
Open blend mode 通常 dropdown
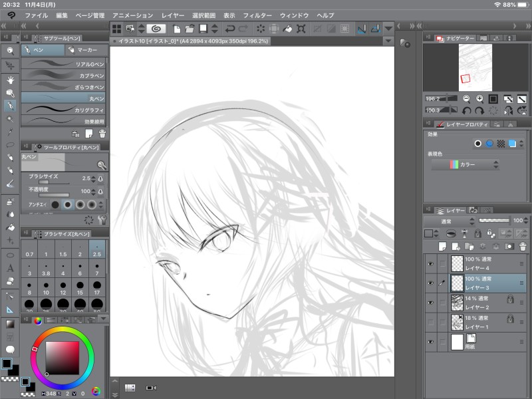click(450, 221)
